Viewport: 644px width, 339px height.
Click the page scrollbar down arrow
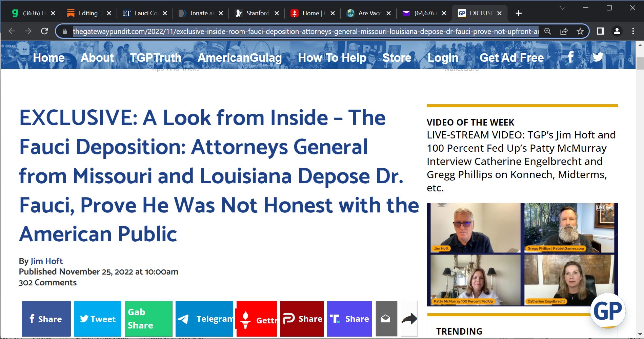point(640,335)
